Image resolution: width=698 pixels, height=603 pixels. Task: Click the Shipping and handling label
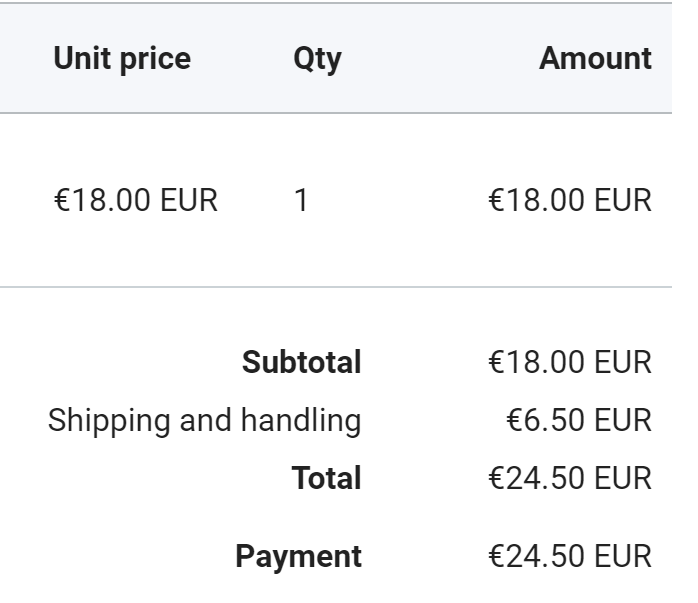point(204,420)
